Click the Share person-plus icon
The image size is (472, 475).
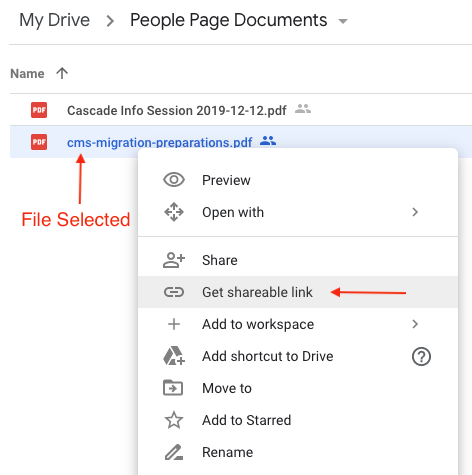click(x=174, y=260)
